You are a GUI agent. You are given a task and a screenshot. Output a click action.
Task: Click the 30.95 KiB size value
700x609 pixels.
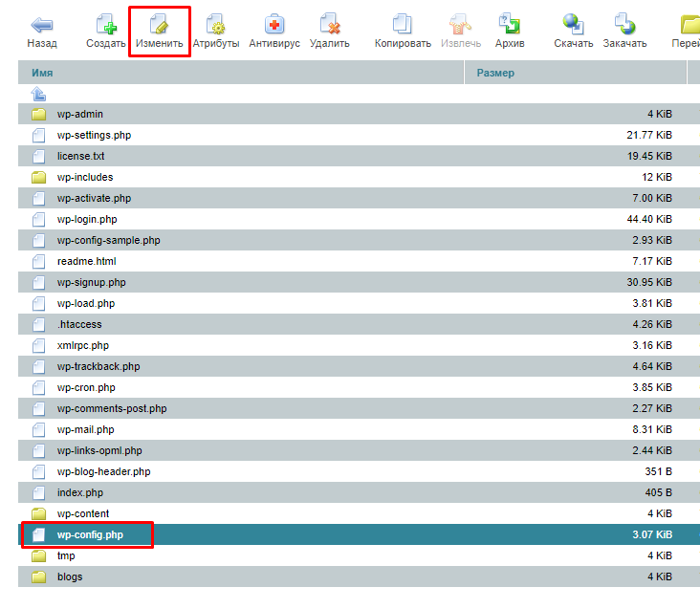click(649, 282)
